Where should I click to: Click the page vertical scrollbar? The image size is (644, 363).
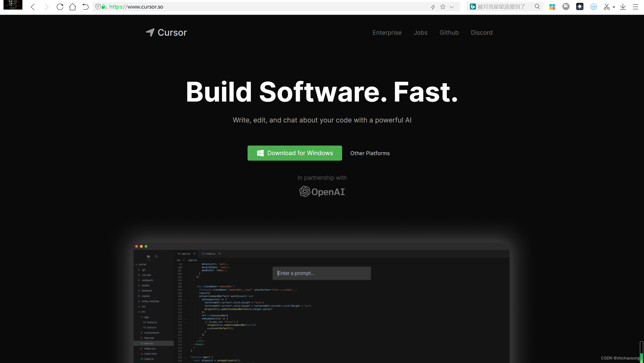pos(641,352)
